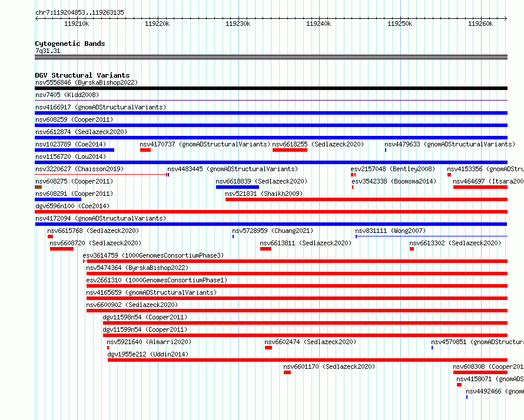The height and width of the screenshot is (420, 524).
Task: Click the nsv4483445 gnomAD label
Action: [233, 169]
